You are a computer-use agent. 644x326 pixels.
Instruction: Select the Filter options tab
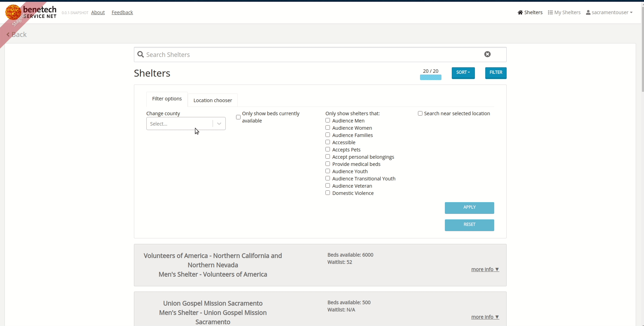pyautogui.click(x=167, y=99)
